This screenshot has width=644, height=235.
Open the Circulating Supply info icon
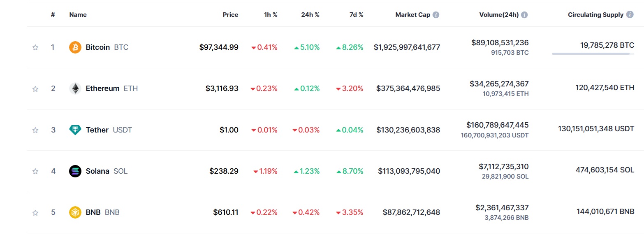point(630,15)
